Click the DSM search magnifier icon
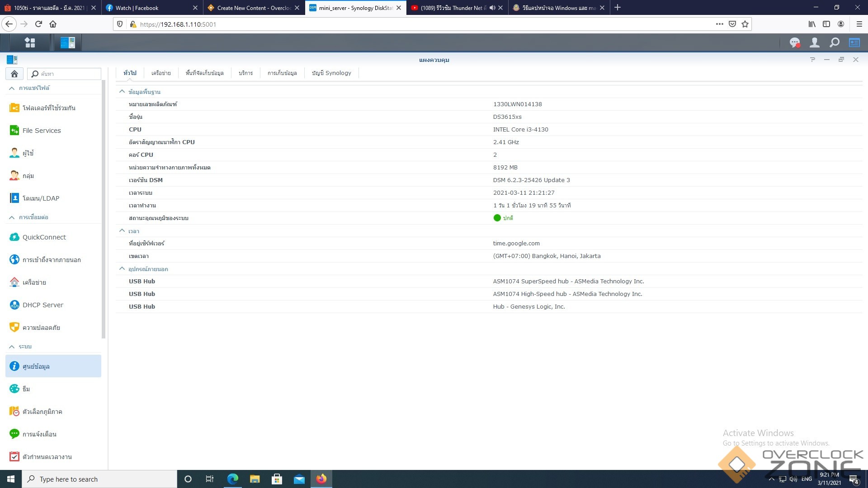The image size is (868, 488). pyautogui.click(x=834, y=42)
